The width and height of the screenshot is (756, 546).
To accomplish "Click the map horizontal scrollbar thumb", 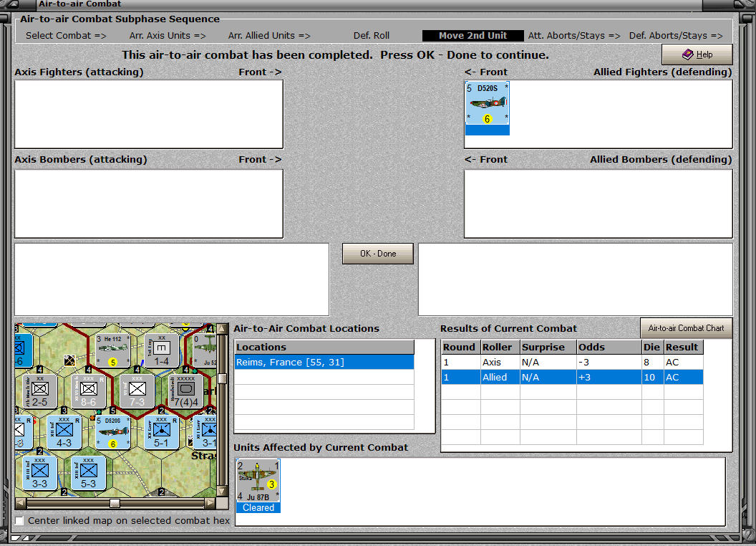I will click(x=115, y=503).
